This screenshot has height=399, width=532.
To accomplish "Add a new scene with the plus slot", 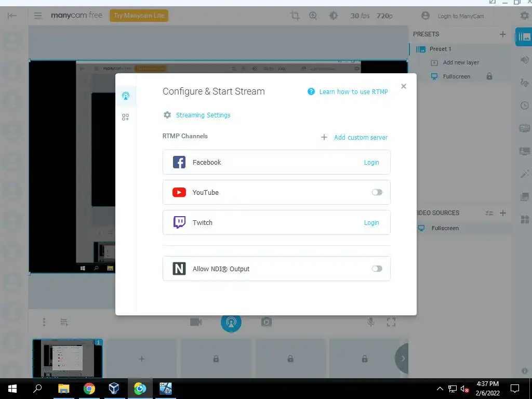I will point(142,358).
